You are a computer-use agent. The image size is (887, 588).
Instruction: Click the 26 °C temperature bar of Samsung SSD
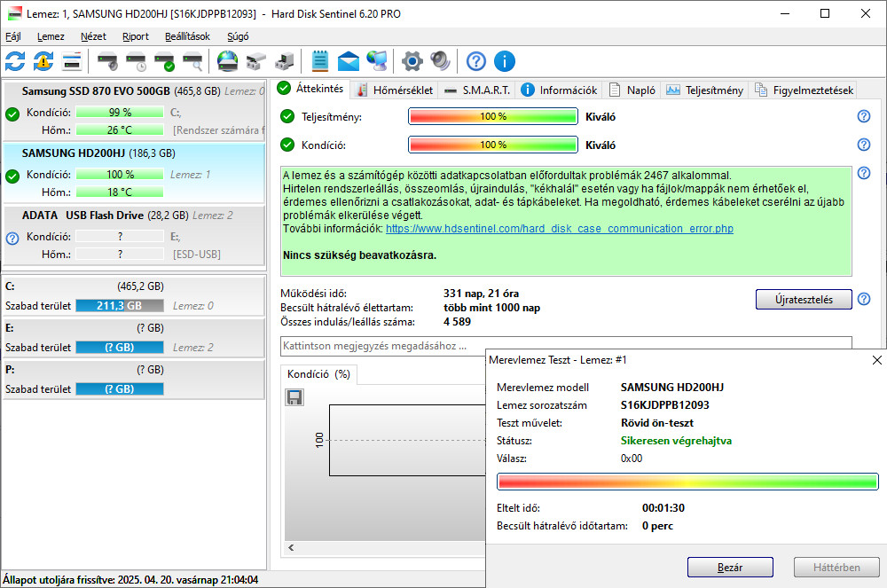tap(120, 130)
